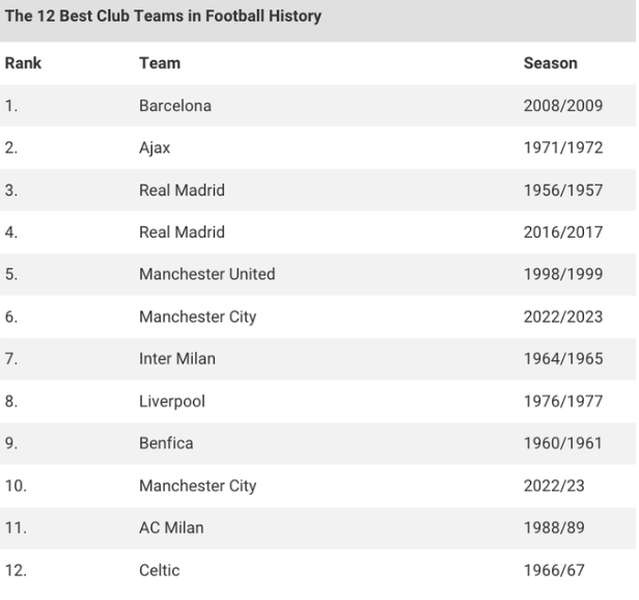This screenshot has height=600, width=639.
Task: Click the 2008/2009 season cell
Action: pyautogui.click(x=563, y=106)
